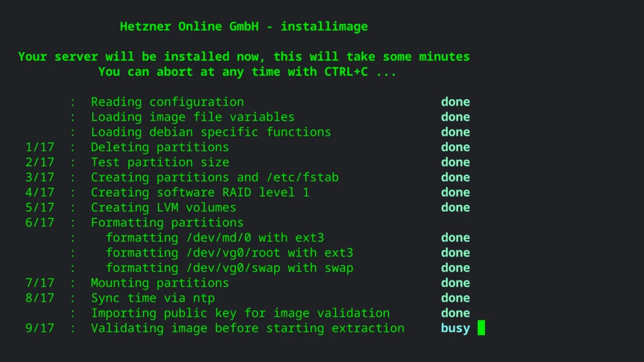Image resolution: width=644 pixels, height=362 pixels.
Task: Click 'Loading debian specific functions' line
Action: (211, 132)
